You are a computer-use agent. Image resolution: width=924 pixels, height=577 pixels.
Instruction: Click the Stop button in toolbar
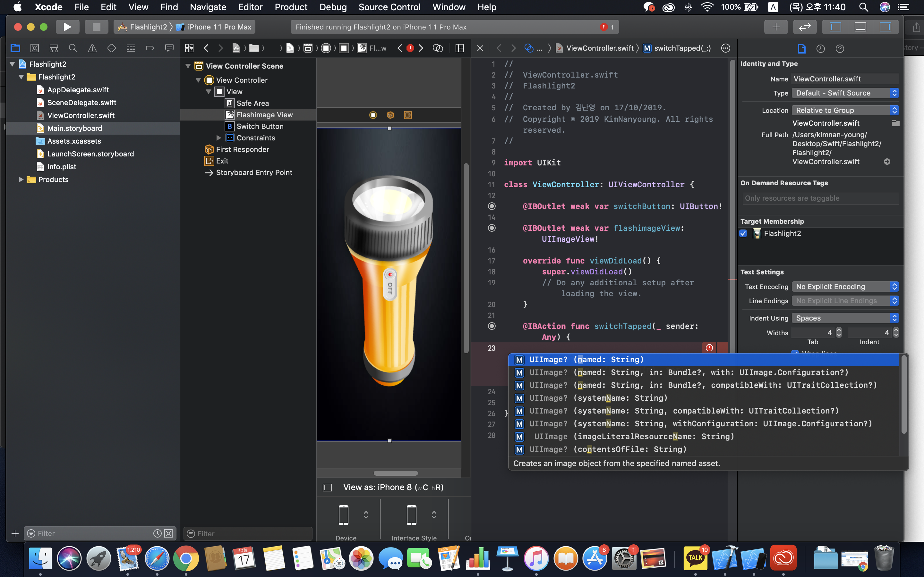click(x=96, y=27)
